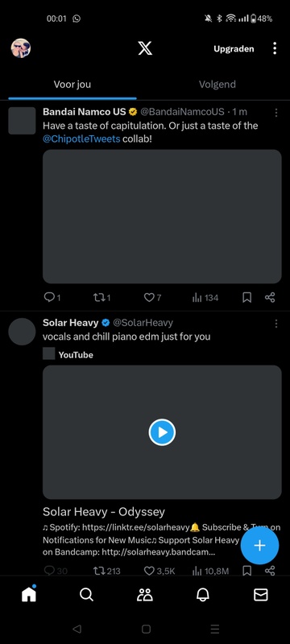Open the Notifications bell
290x644 pixels.
(x=203, y=594)
